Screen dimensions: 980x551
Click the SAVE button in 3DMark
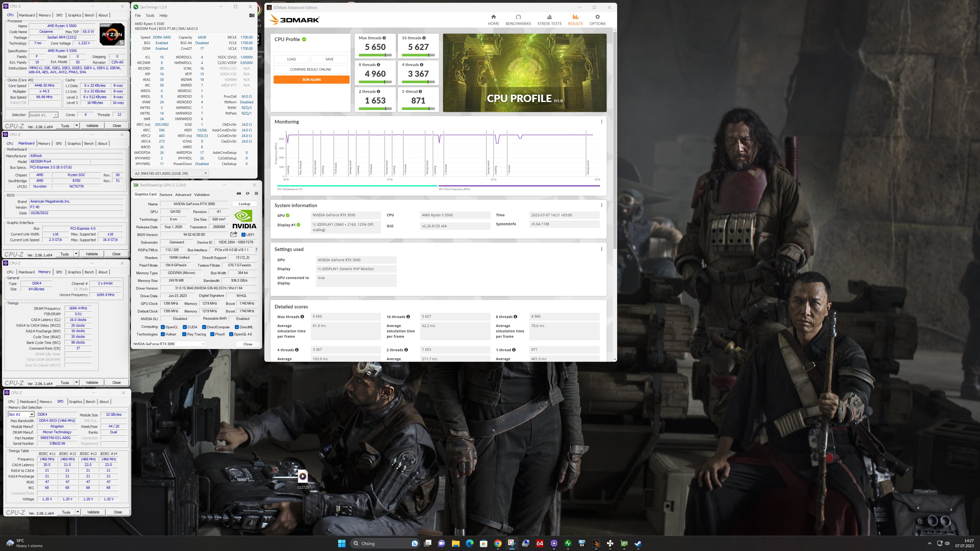point(329,59)
